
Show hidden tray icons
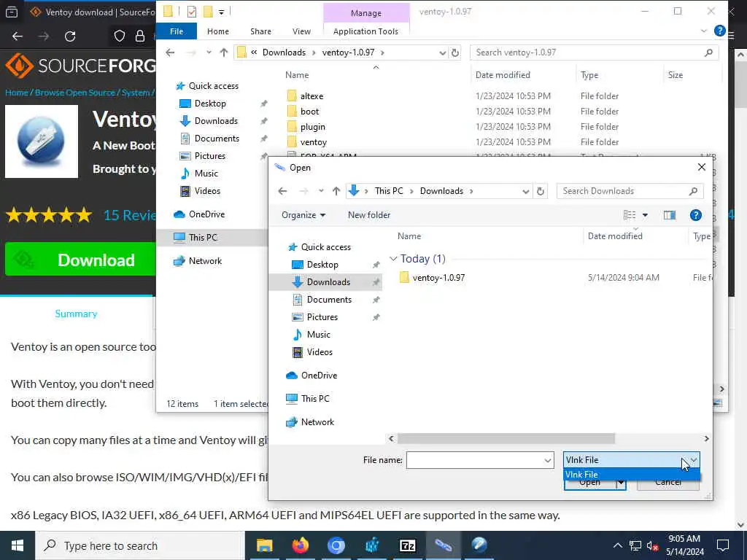[x=617, y=545]
